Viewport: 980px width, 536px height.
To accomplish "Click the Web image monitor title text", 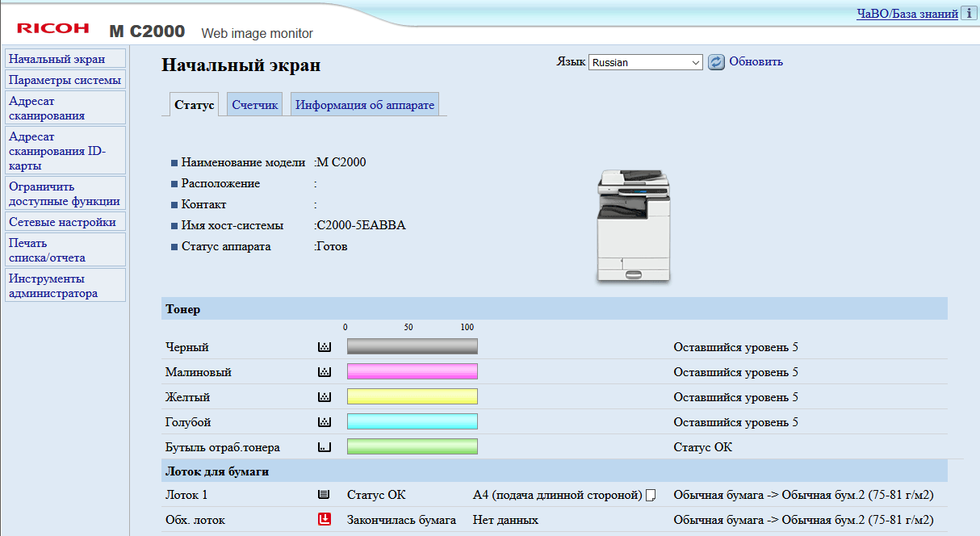I will tap(257, 33).
